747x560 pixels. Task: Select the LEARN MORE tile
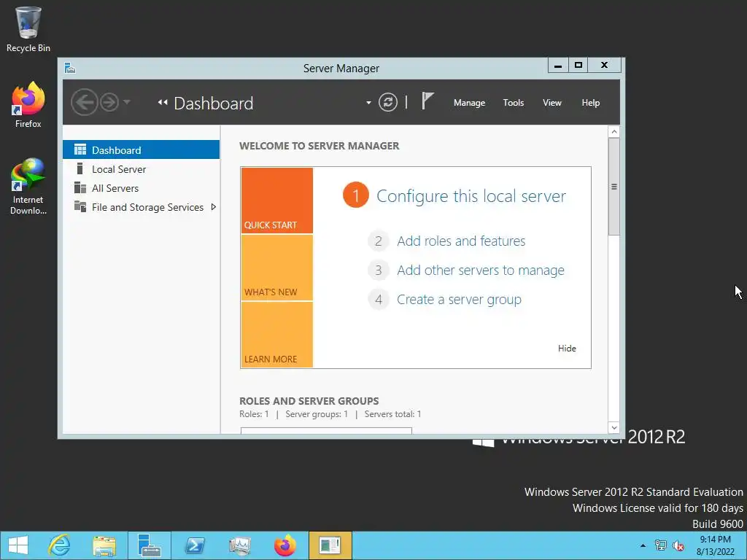[x=276, y=334]
